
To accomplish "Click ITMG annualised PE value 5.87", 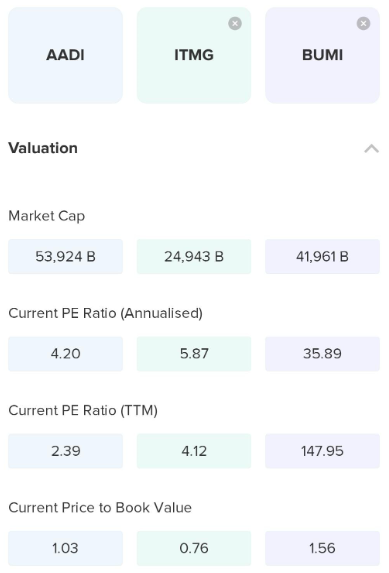I will point(194,354).
